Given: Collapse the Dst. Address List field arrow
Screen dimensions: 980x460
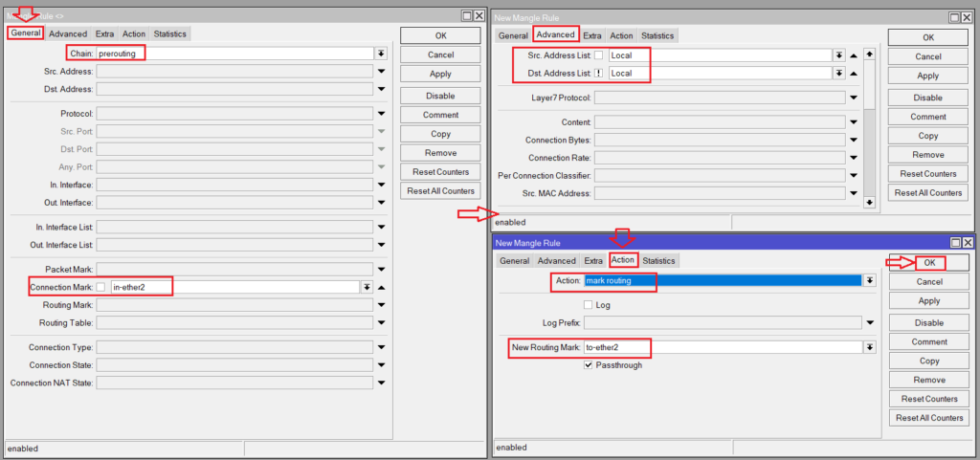Looking at the screenshot, I should pos(853,73).
